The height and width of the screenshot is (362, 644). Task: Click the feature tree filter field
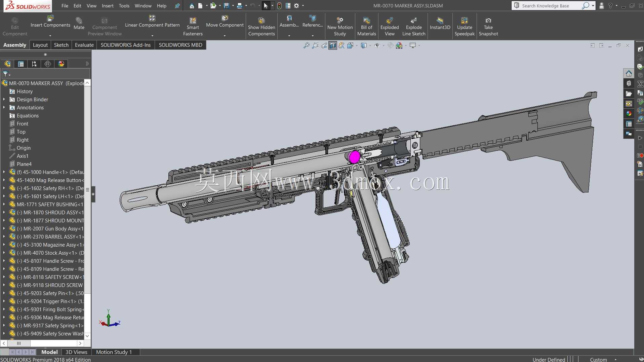[46, 74]
